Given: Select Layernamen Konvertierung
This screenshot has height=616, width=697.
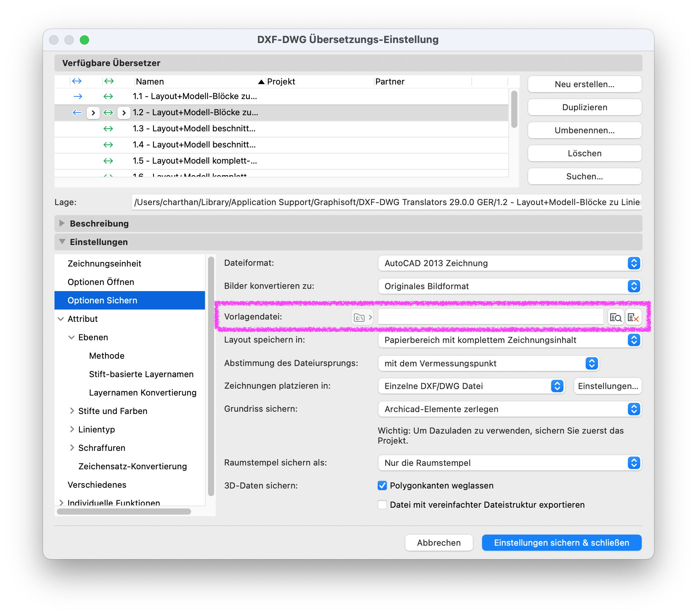Looking at the screenshot, I should tap(130, 392).
